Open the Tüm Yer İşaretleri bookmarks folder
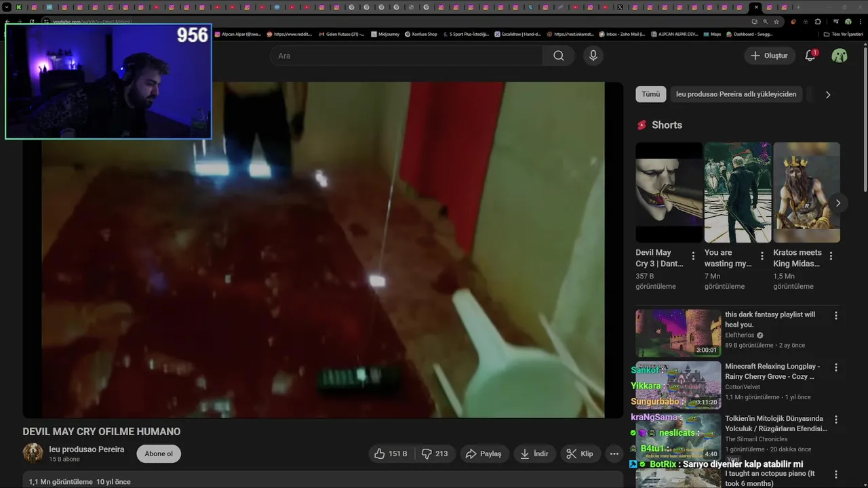The height and width of the screenshot is (488, 868). (x=843, y=34)
